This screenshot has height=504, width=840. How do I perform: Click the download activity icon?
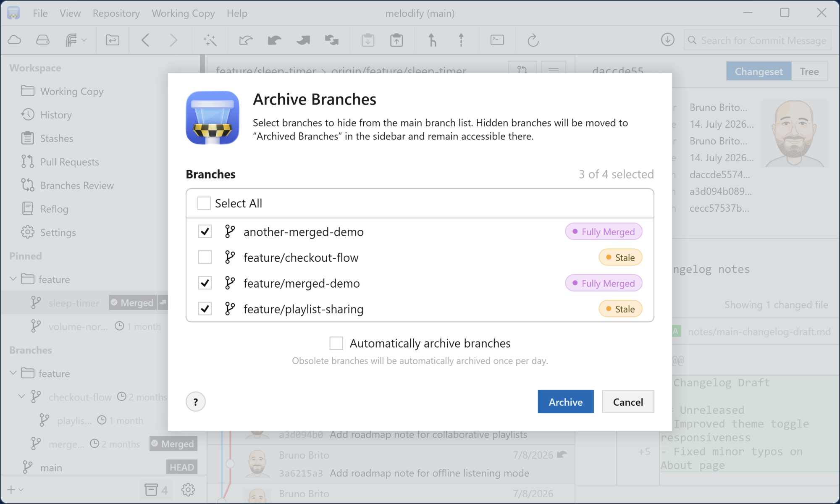click(667, 40)
